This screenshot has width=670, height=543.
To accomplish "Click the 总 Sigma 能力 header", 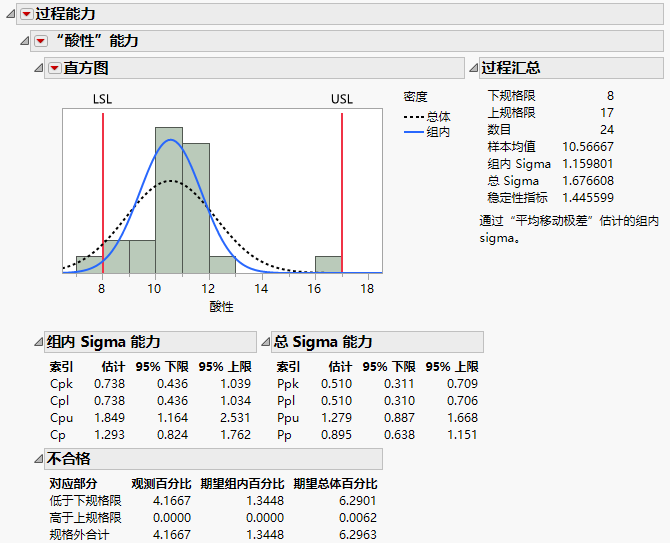I will click(377, 342).
